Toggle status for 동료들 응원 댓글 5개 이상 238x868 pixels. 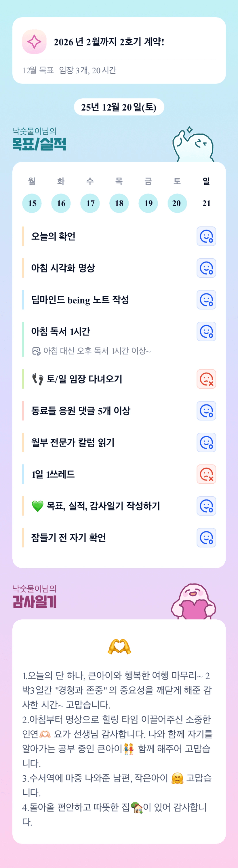click(x=206, y=411)
